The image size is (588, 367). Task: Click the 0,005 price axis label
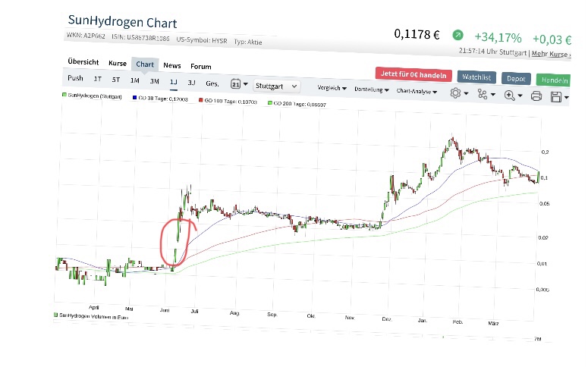click(x=542, y=290)
